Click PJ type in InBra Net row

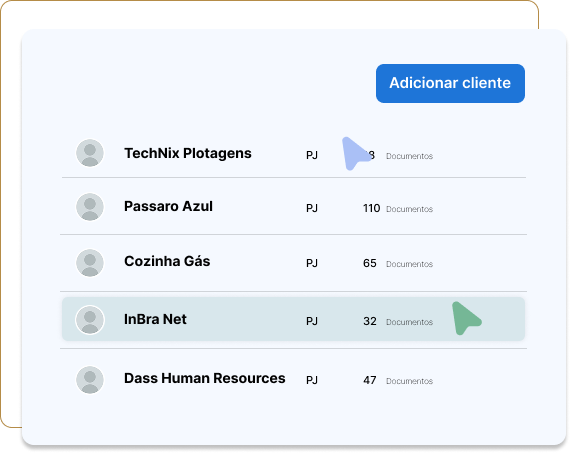312,321
